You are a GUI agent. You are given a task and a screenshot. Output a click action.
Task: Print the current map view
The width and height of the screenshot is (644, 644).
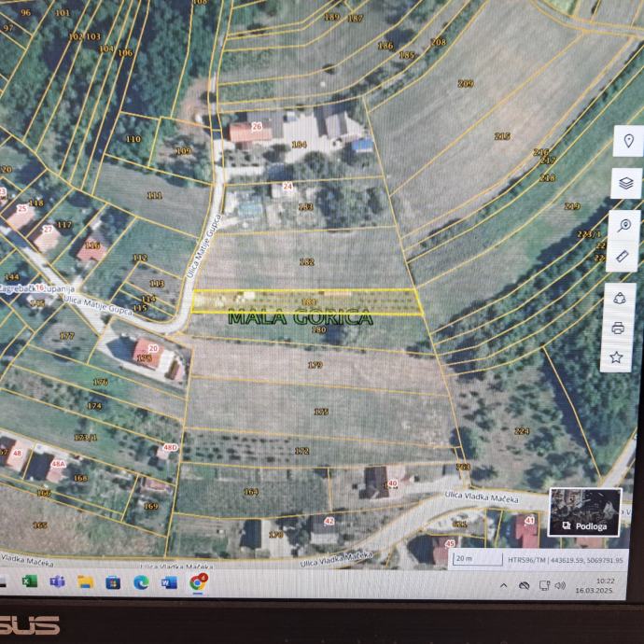tap(618, 328)
